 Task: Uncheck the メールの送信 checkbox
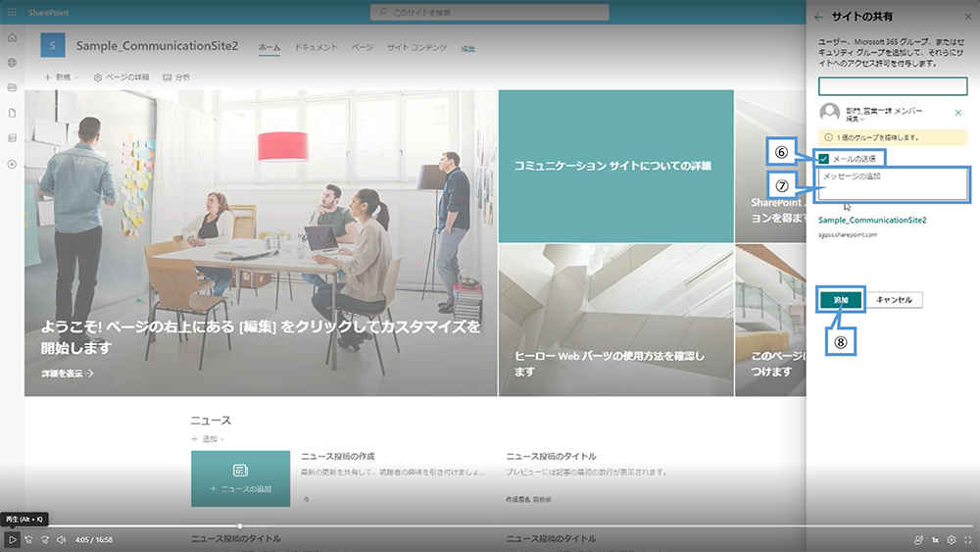(824, 159)
